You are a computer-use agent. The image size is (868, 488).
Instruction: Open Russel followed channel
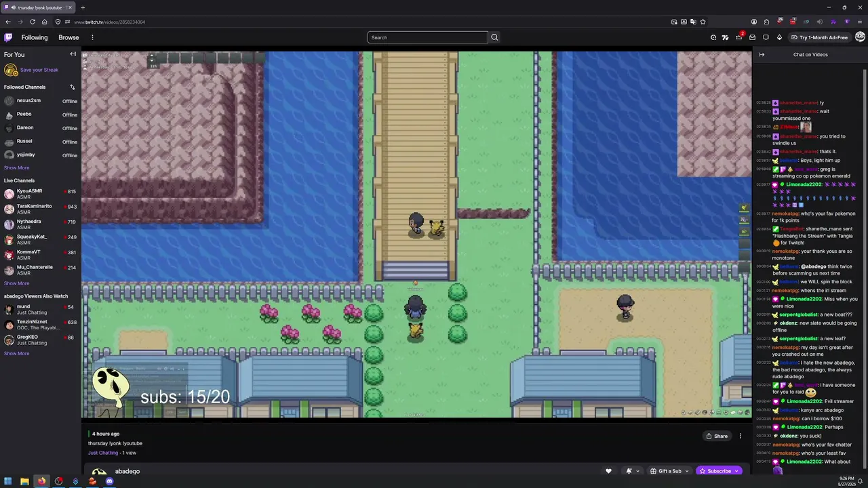(41, 142)
